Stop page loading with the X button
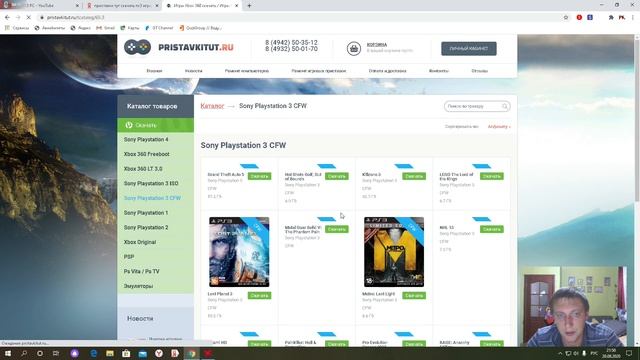 pyautogui.click(x=28, y=18)
